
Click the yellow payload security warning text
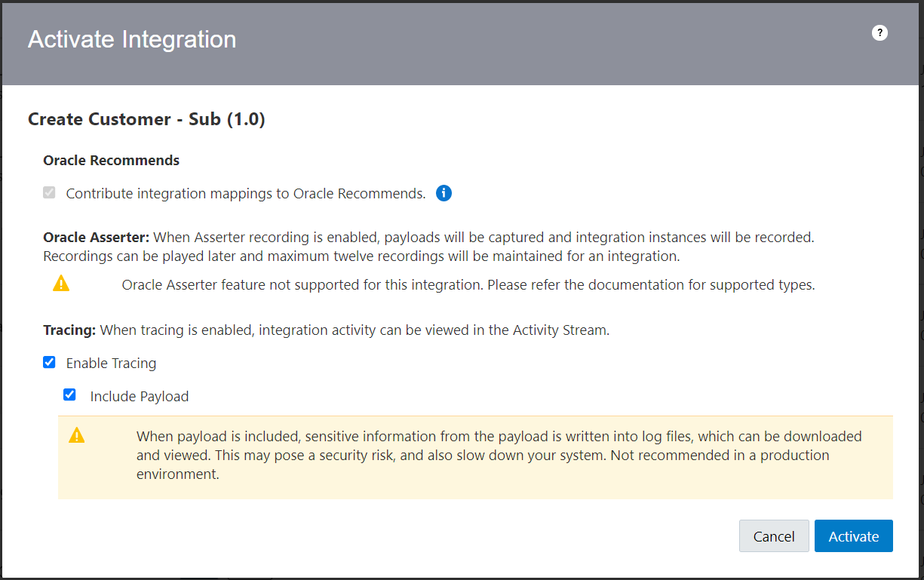click(x=499, y=456)
